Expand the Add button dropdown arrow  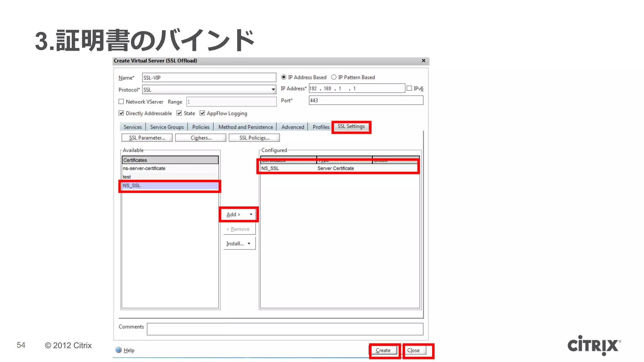click(x=251, y=214)
